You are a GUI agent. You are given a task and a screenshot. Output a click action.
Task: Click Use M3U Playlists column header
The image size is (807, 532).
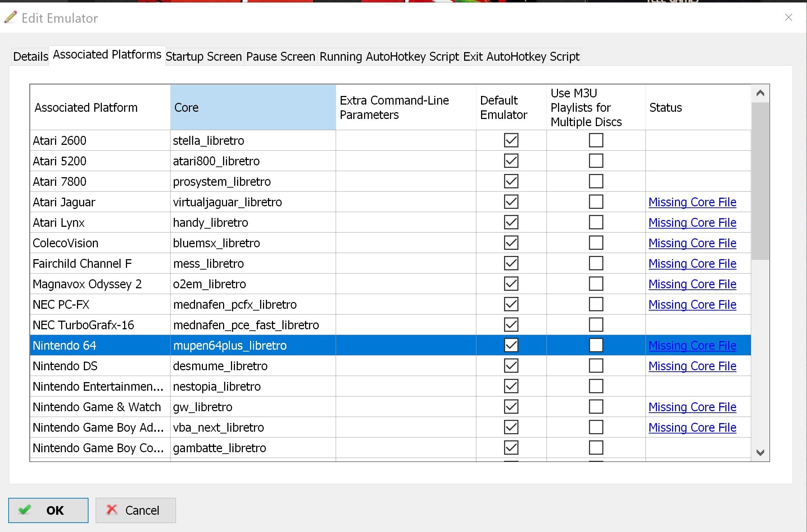(x=596, y=107)
